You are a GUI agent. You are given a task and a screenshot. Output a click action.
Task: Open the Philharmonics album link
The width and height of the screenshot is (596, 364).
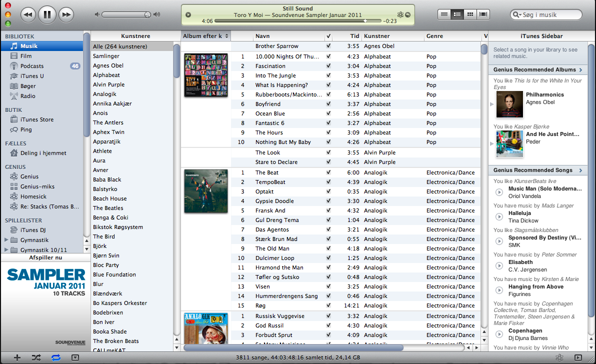pyautogui.click(x=544, y=94)
